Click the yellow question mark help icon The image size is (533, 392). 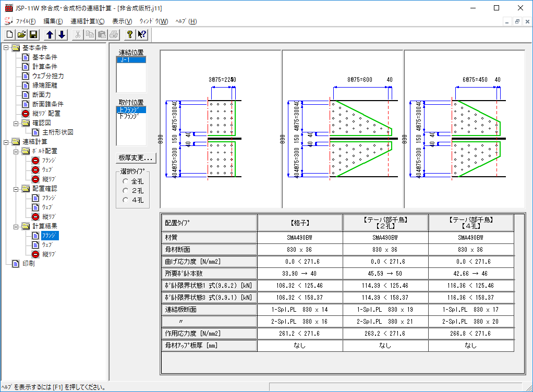(130, 35)
